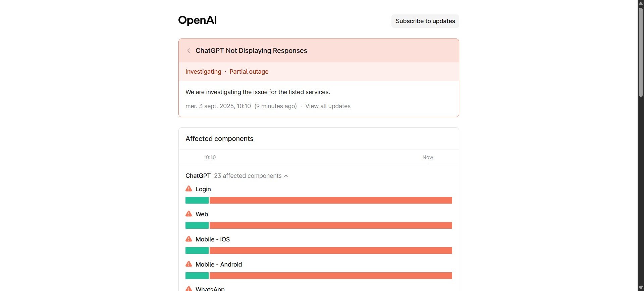Click the warning icon next to Login

pyautogui.click(x=188, y=189)
